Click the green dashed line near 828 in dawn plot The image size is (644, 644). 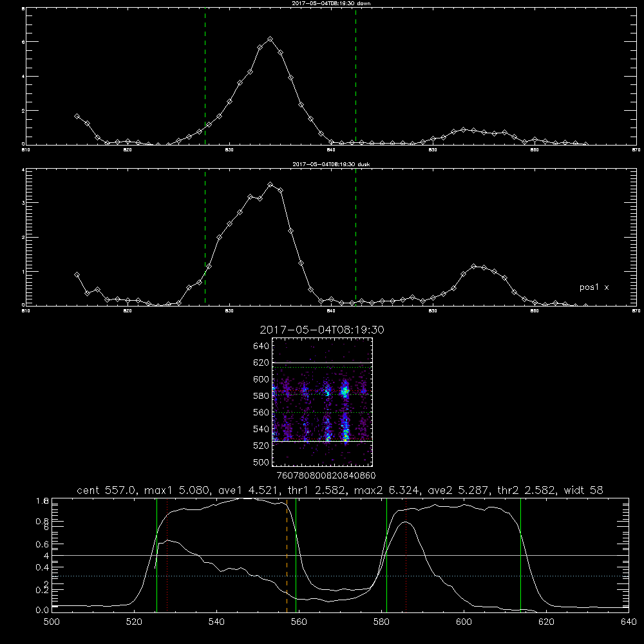click(x=205, y=77)
